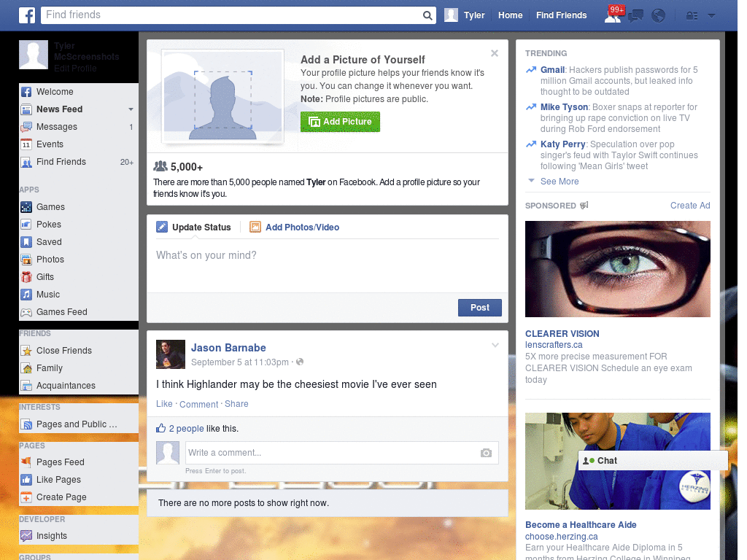Open Find Friends in top navigation
Screen dimensions: 747x560
pos(561,15)
